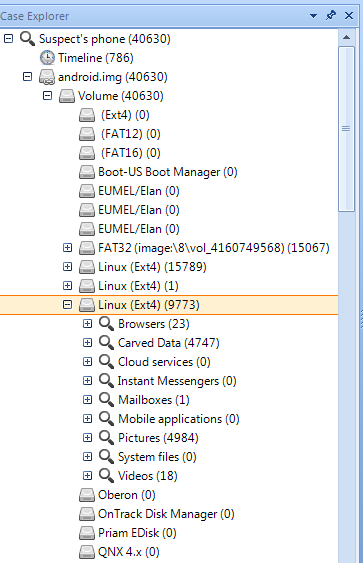The height and width of the screenshot is (563, 363).
Task: Expand the Linux (Ext4) (1) node
Action: click(x=68, y=285)
